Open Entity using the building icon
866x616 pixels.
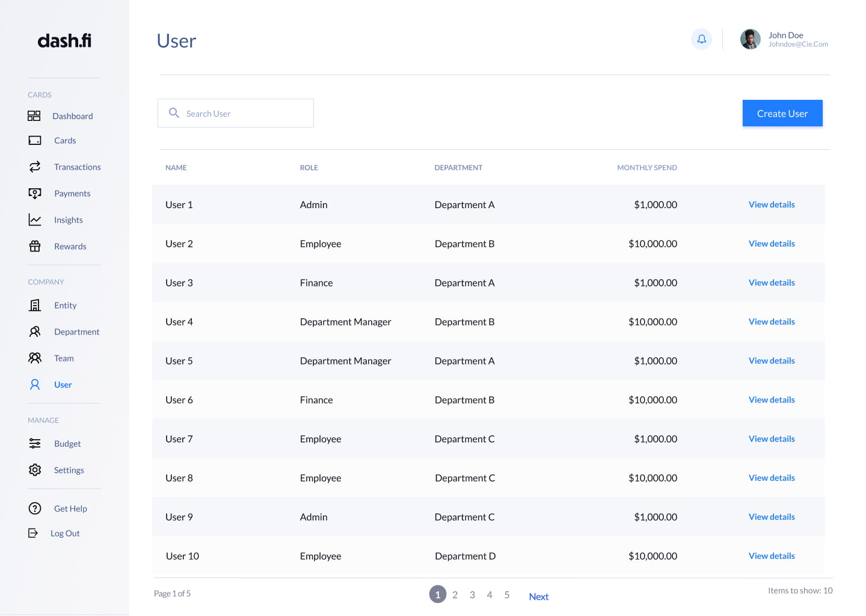[35, 306]
